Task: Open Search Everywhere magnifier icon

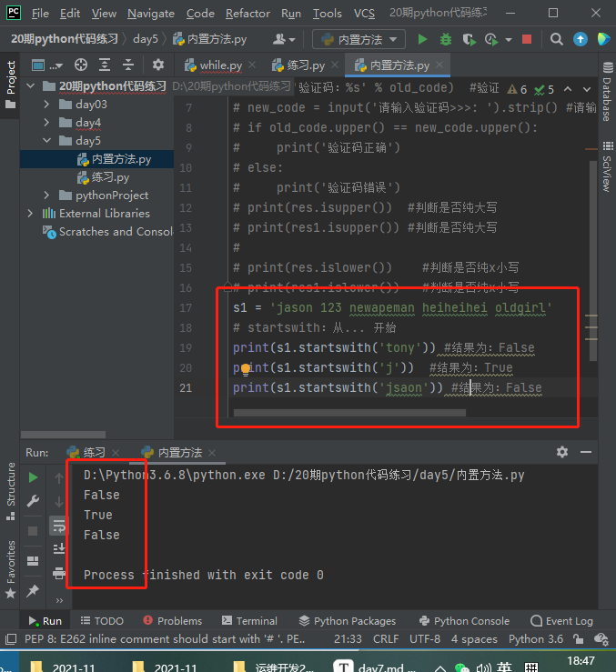Action: tap(556, 39)
